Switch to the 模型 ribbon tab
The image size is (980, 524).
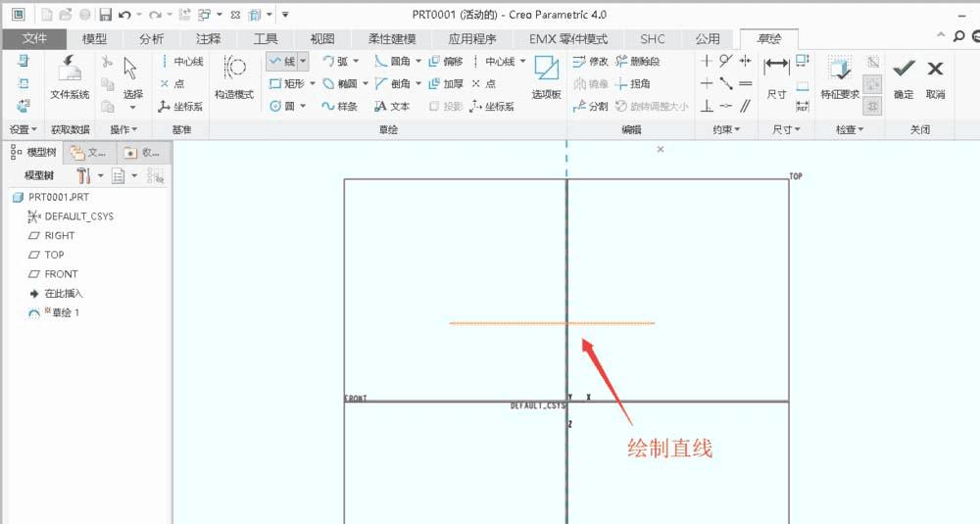pyautogui.click(x=94, y=39)
